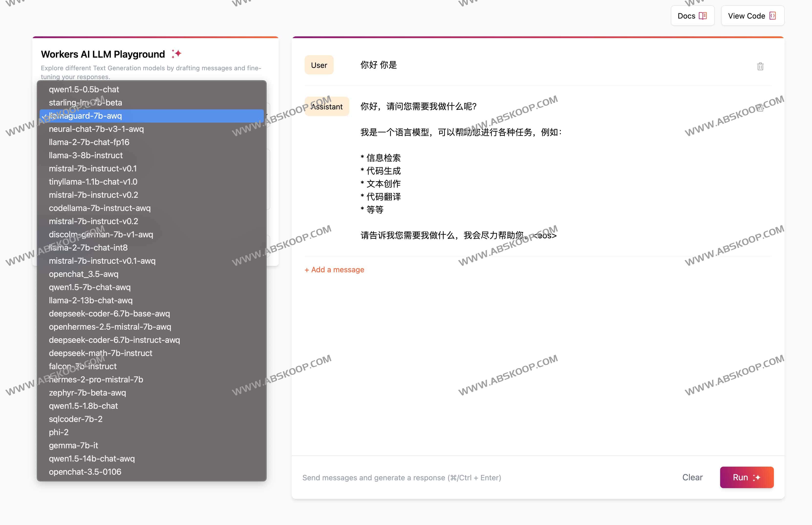Click the code brackets icon on View Code

point(772,15)
